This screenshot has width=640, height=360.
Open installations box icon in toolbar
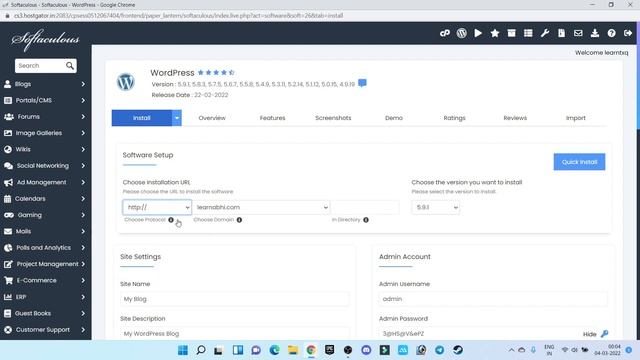(x=511, y=33)
